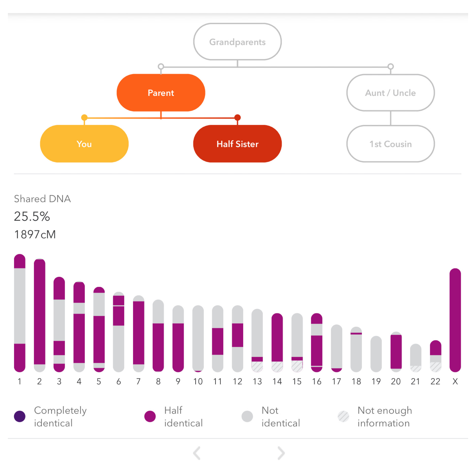Select the 1st Cousin node
Image resolution: width=476 pixels, height=476 pixels.
click(390, 144)
